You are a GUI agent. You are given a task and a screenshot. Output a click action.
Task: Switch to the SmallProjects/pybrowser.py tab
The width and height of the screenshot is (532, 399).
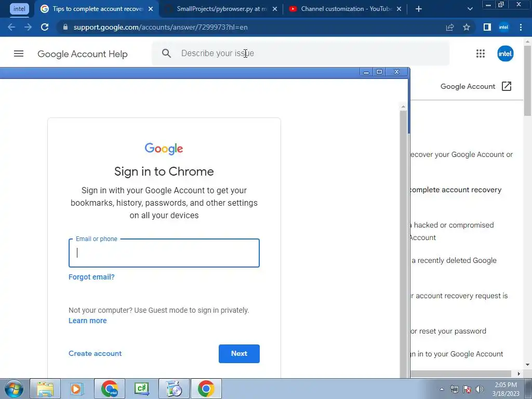pos(217,9)
